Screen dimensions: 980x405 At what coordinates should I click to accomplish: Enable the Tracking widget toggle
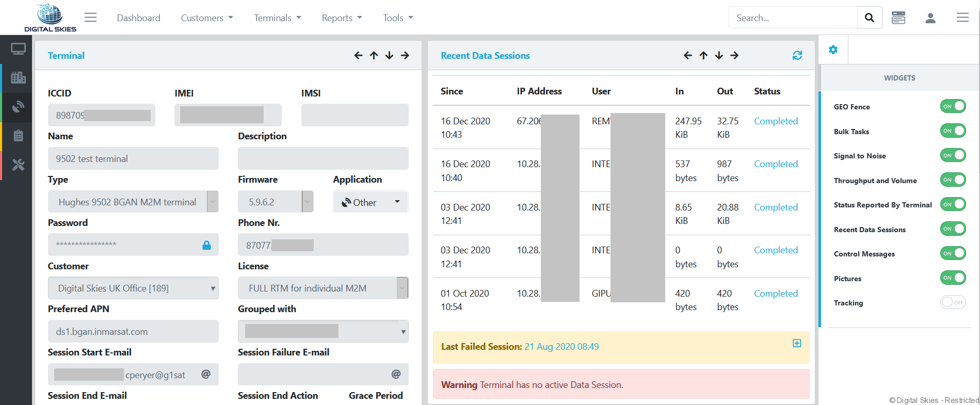click(953, 302)
